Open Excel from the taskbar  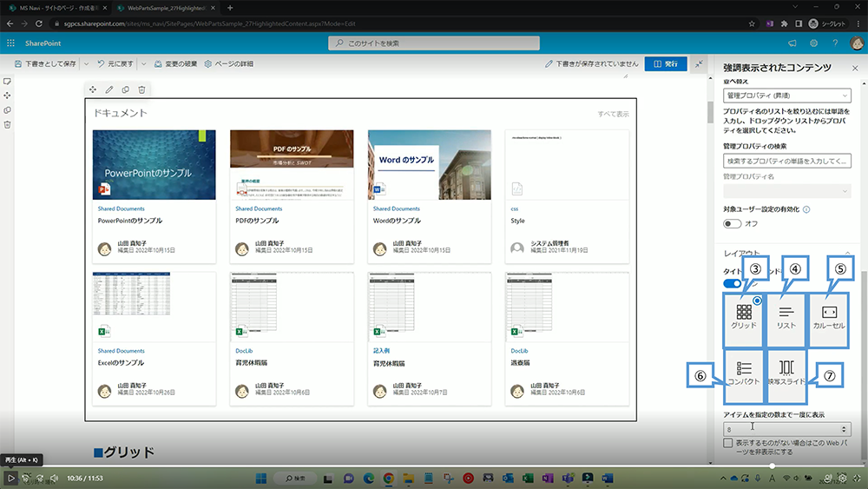tap(528, 478)
